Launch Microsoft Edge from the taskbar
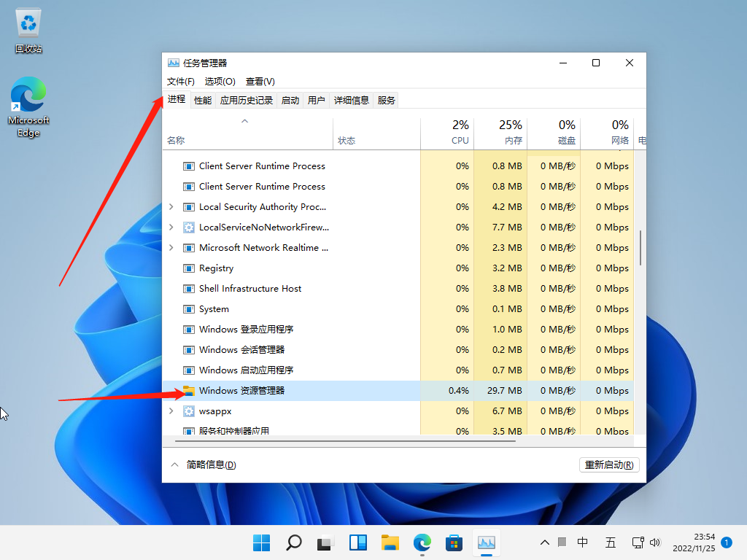Image resolution: width=747 pixels, height=560 pixels. [x=422, y=542]
